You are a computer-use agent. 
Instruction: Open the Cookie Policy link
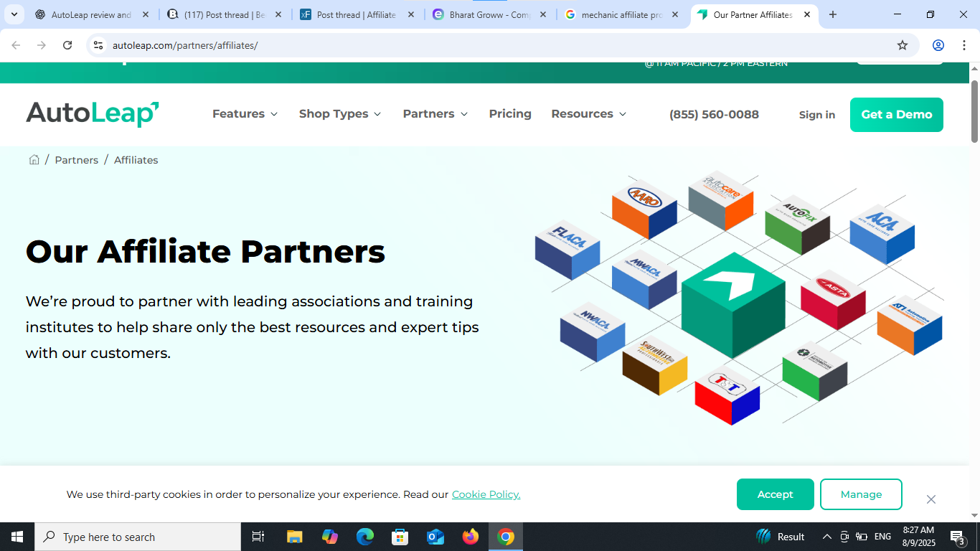click(486, 494)
